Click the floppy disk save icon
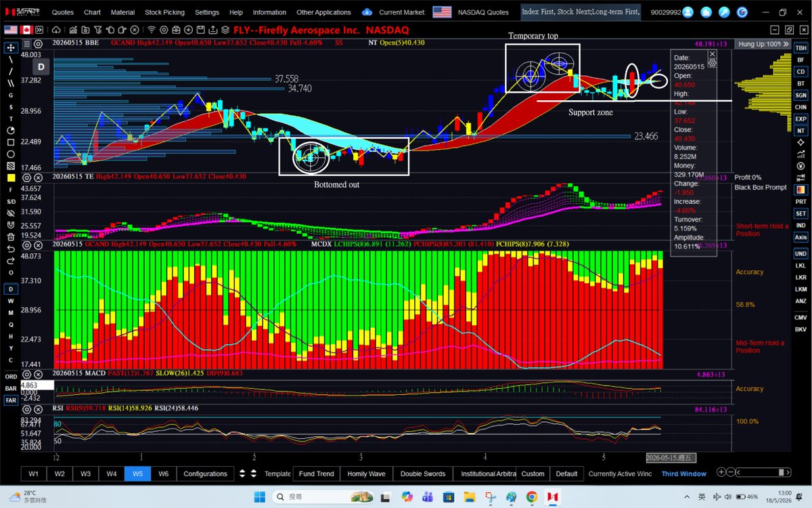The width and height of the screenshot is (812, 508). coord(200,30)
